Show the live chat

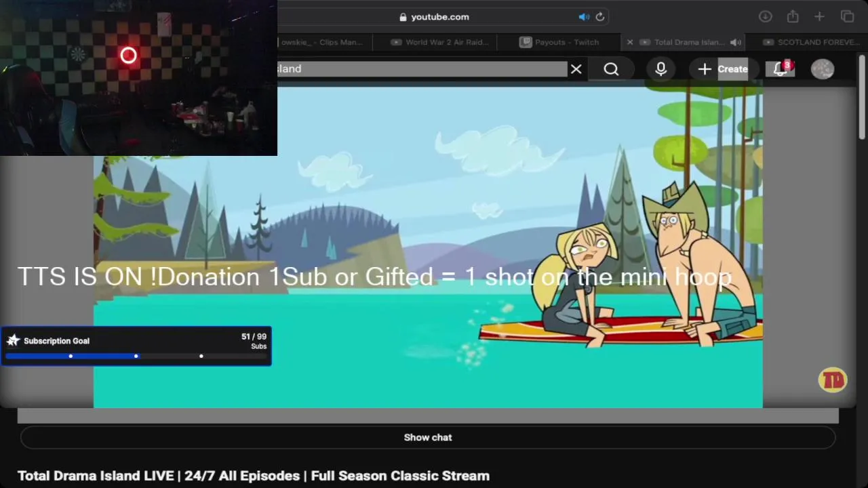point(428,437)
